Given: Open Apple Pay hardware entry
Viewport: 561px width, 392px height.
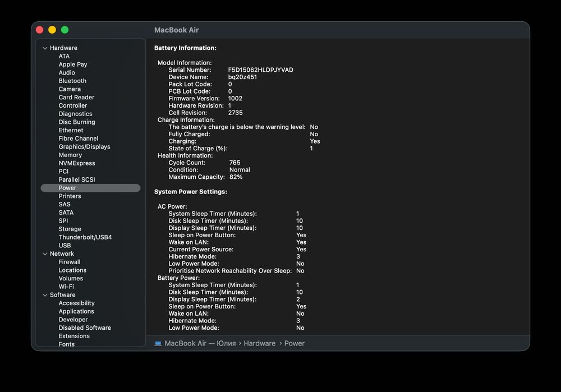Looking at the screenshot, I should (73, 64).
